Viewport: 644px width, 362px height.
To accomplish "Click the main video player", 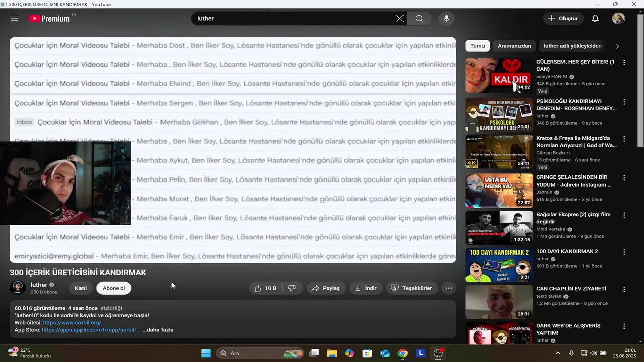I will (x=233, y=150).
